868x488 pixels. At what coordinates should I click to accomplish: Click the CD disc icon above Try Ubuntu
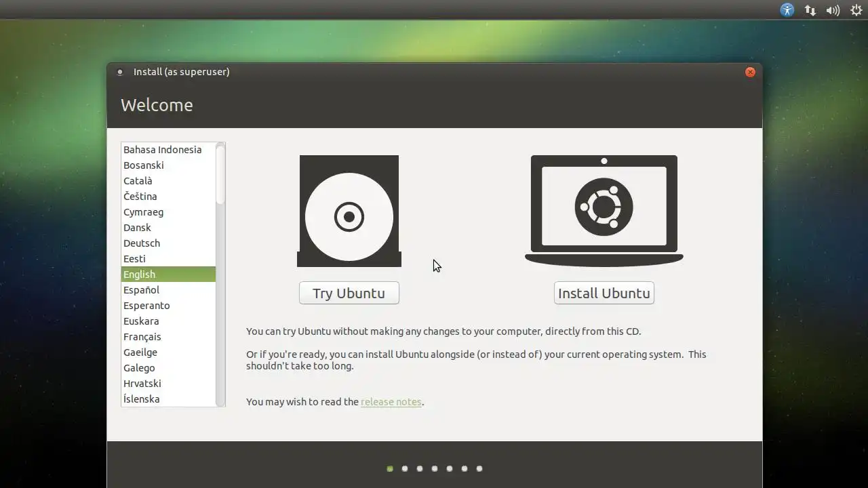click(349, 211)
